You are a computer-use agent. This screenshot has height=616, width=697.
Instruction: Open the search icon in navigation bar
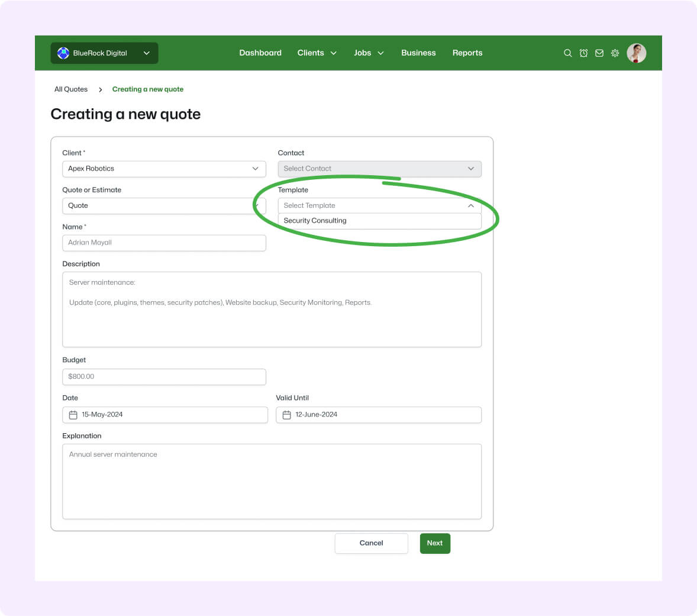(x=567, y=53)
